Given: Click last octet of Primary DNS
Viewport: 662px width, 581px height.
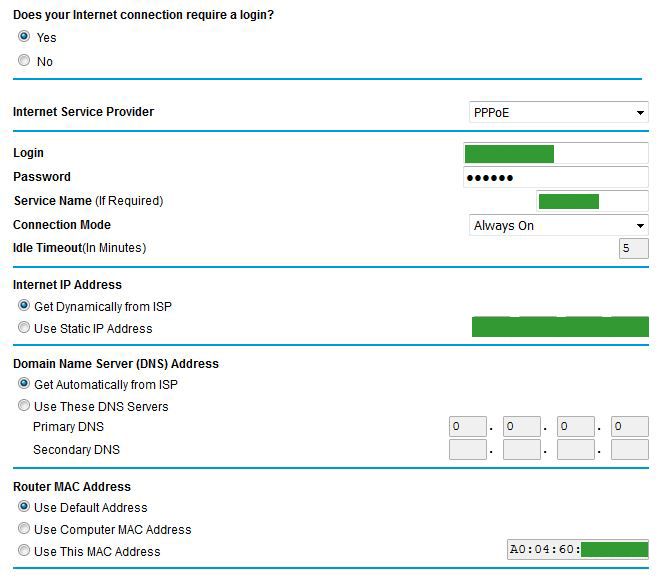Looking at the screenshot, I should [x=630, y=427].
